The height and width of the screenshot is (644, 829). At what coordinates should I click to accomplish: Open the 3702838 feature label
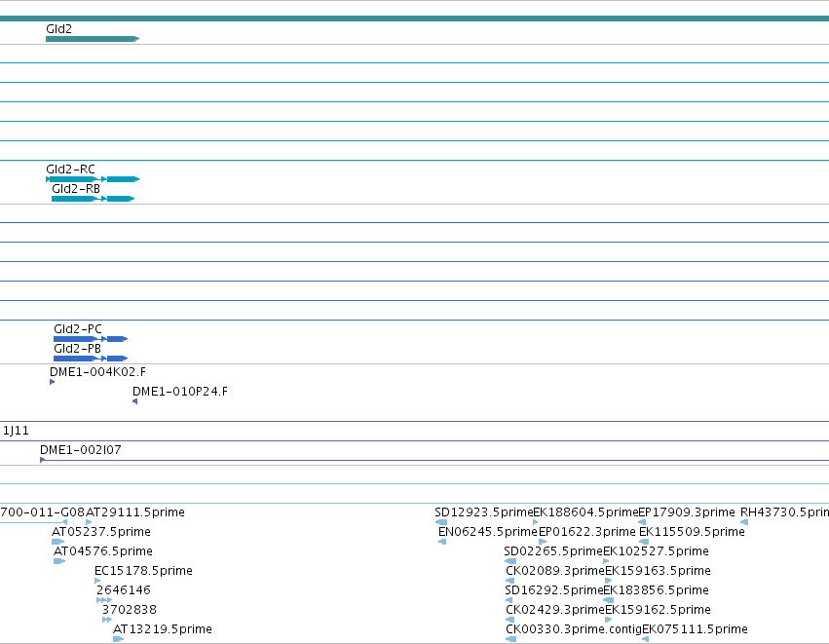click(x=129, y=610)
